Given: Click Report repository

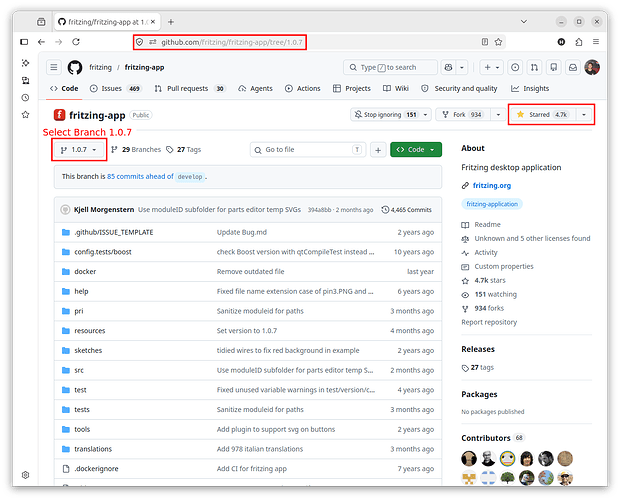Looking at the screenshot, I should (x=489, y=322).
